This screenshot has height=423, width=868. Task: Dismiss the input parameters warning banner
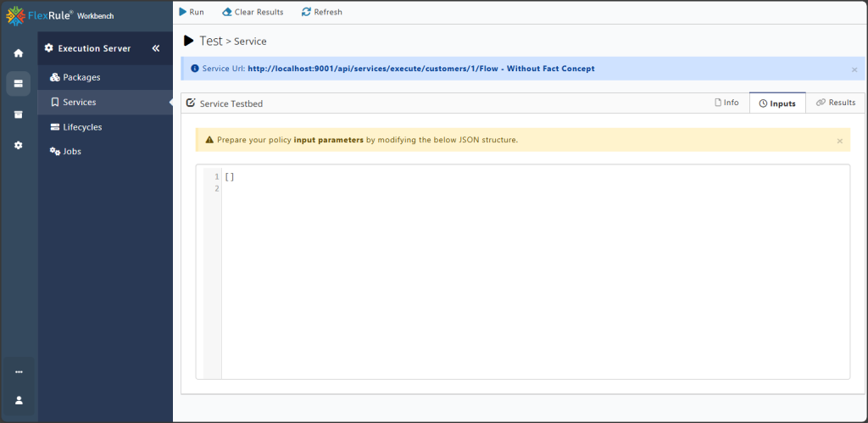(840, 142)
